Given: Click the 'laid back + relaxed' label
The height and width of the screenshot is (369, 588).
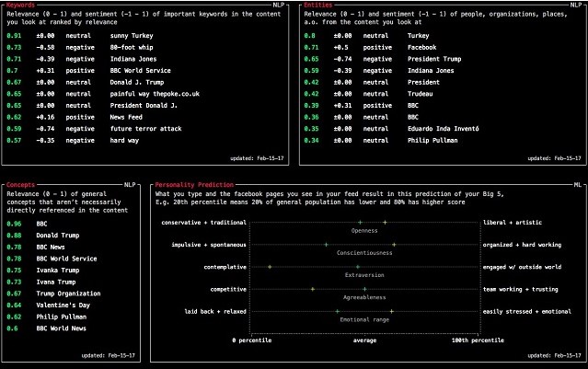Looking at the screenshot, I should coord(215,312).
